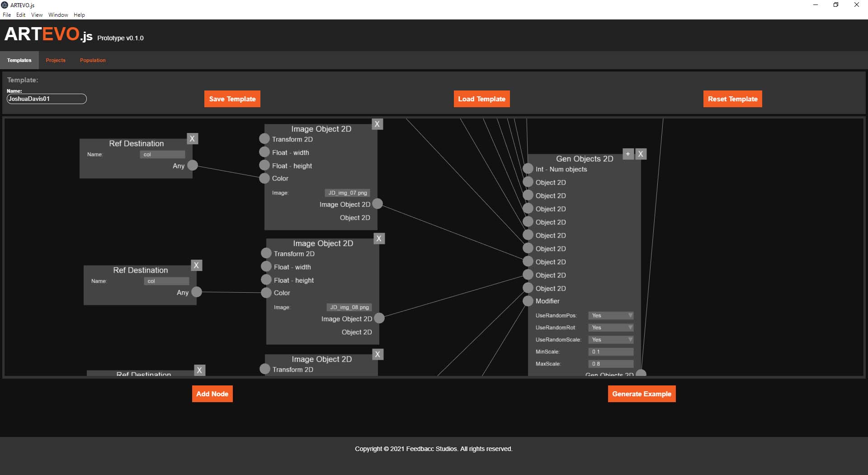Click the JD_img_07.png image field
The width and height of the screenshot is (868, 475).
click(348, 193)
